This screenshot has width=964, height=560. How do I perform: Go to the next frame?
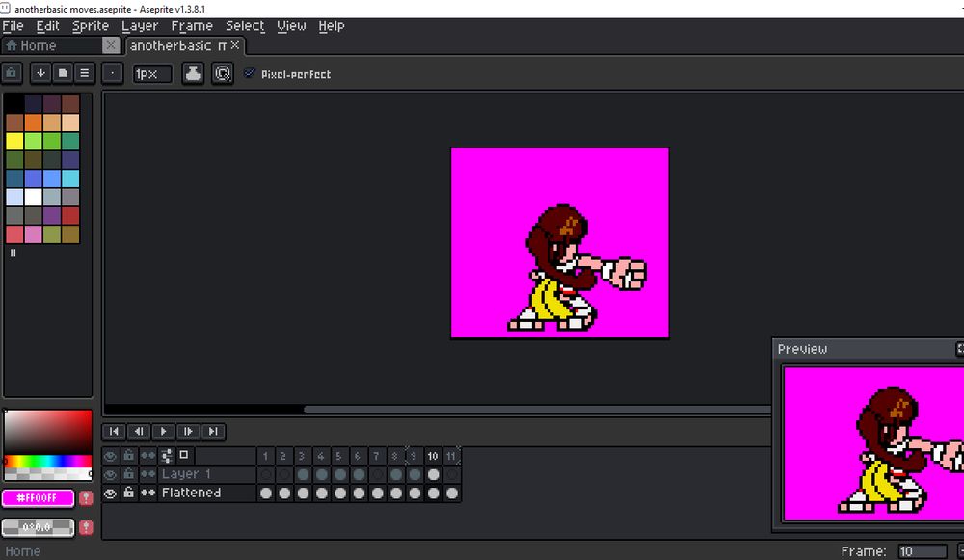click(x=188, y=432)
